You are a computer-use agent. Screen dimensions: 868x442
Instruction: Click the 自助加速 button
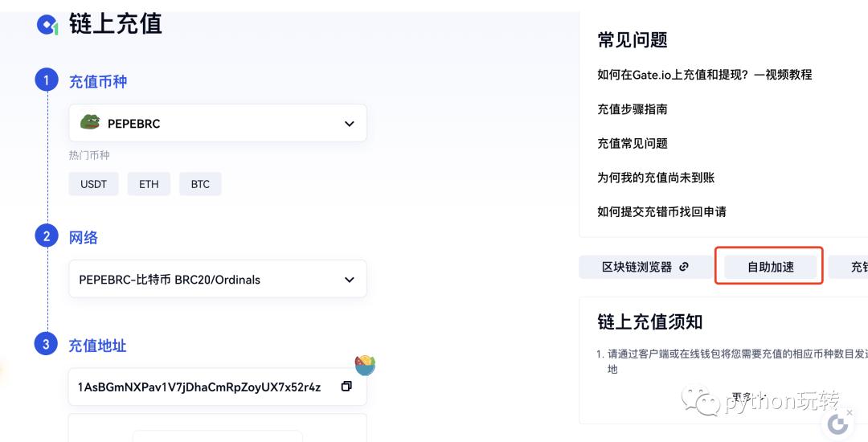[770, 267]
